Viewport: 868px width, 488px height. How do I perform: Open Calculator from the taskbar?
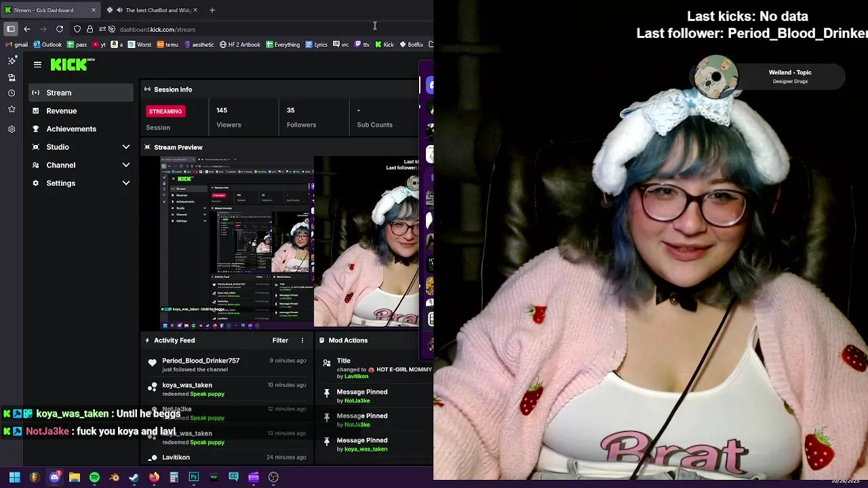click(x=174, y=477)
